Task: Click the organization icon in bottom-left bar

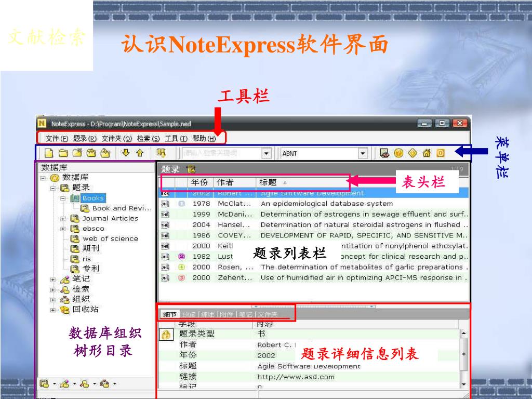Action: click(x=104, y=384)
